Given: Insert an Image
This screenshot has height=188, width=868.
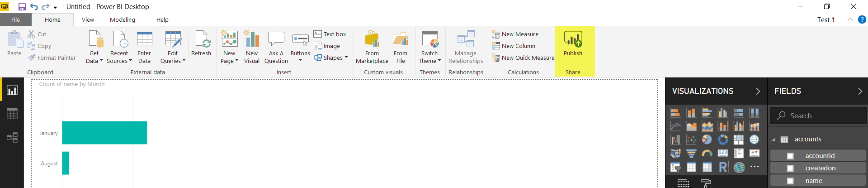Looking at the screenshot, I should click(x=327, y=46).
